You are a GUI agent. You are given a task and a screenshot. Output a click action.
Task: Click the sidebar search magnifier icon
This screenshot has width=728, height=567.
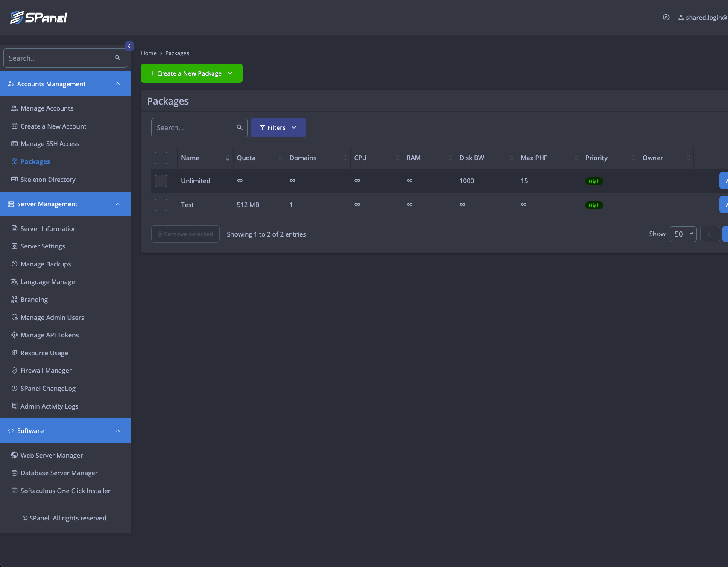pos(117,58)
